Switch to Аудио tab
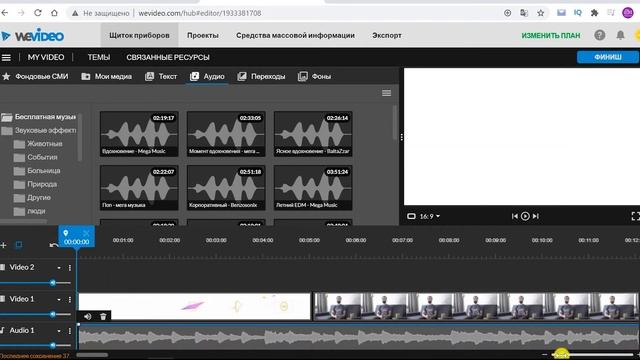The image size is (640, 360). (207, 76)
